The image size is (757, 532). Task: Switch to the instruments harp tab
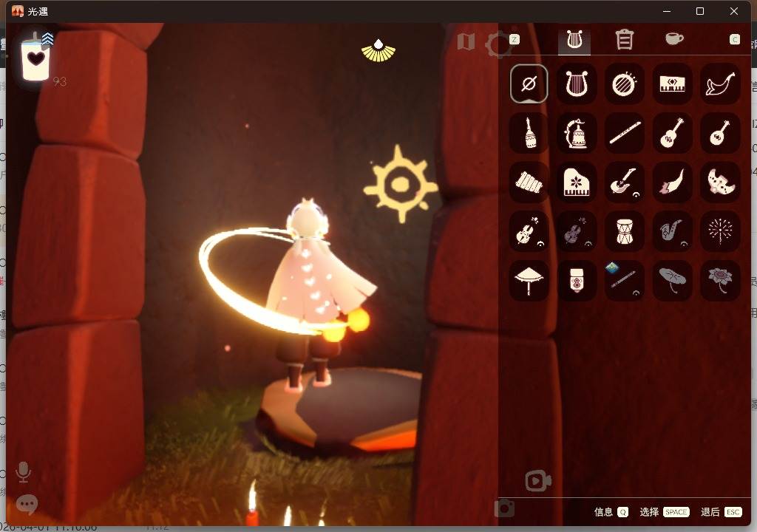574,40
